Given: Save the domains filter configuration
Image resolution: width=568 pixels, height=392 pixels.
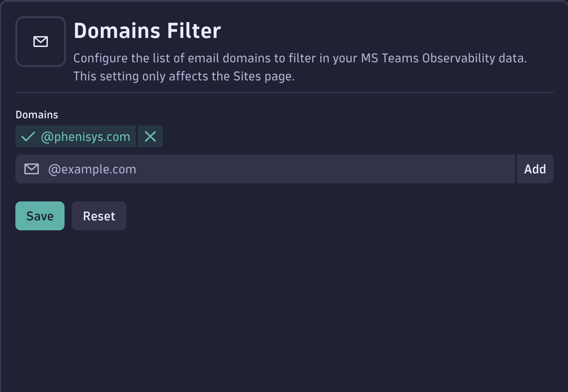Looking at the screenshot, I should [x=40, y=216].
